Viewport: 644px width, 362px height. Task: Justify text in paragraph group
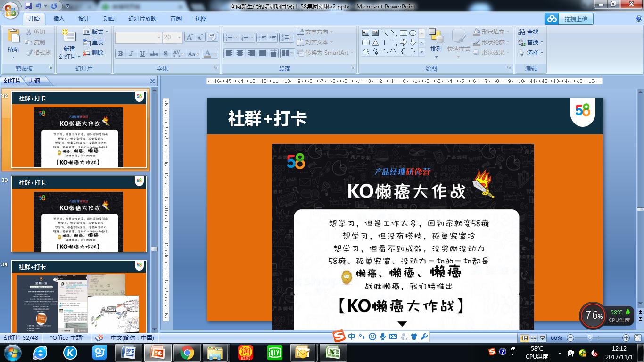tap(263, 53)
